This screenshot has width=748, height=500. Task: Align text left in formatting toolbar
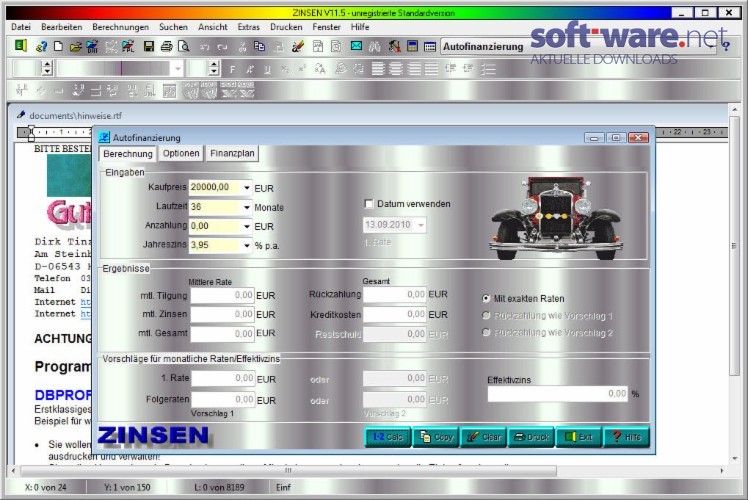click(x=378, y=70)
